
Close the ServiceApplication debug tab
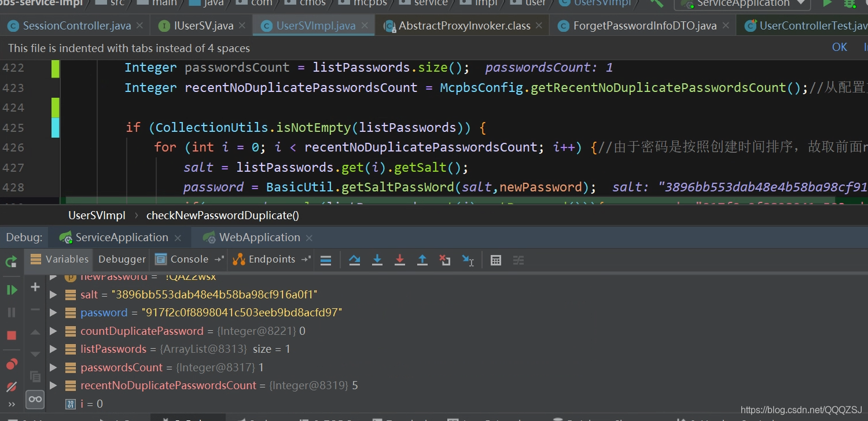pos(178,238)
